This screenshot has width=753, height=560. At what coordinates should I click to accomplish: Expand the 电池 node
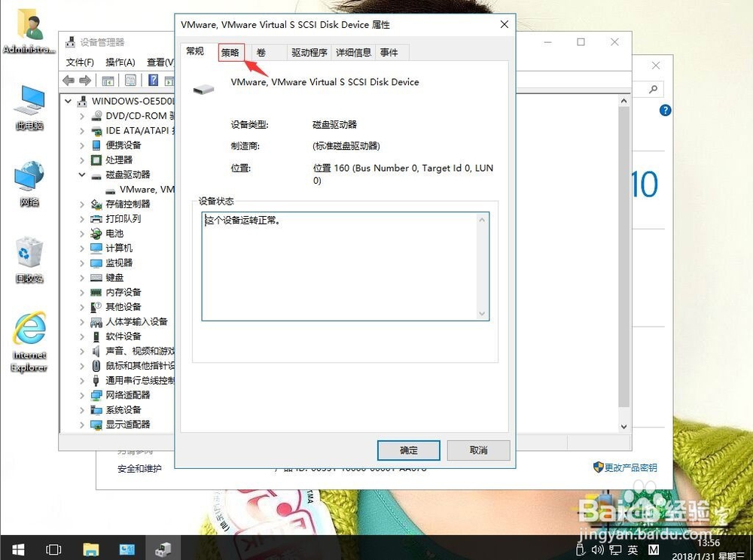[81, 234]
